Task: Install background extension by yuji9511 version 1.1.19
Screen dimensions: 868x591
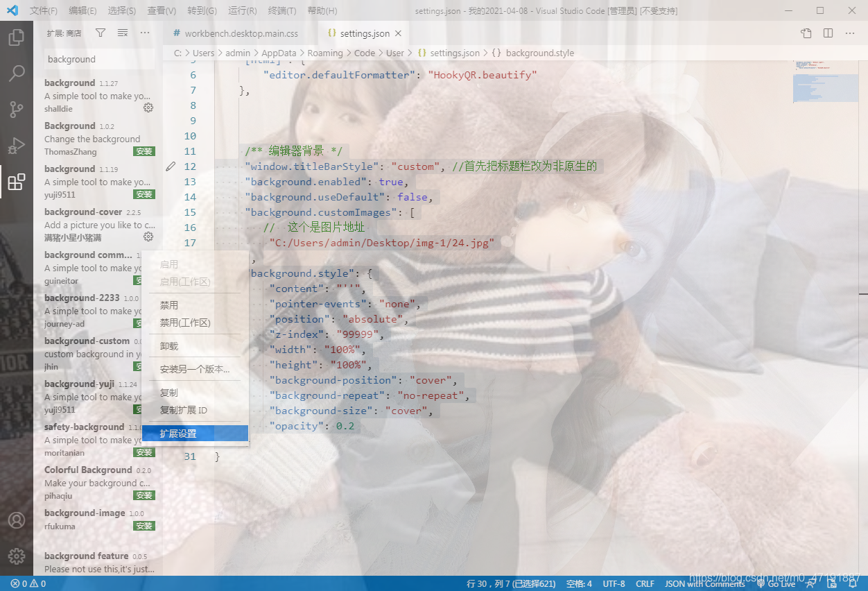Action: (144, 194)
